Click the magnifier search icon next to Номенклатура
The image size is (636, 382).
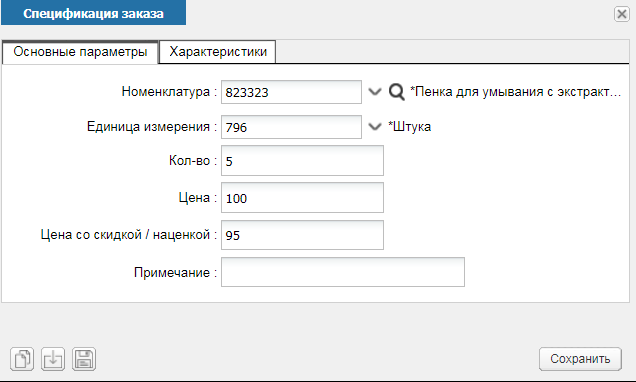(x=396, y=92)
